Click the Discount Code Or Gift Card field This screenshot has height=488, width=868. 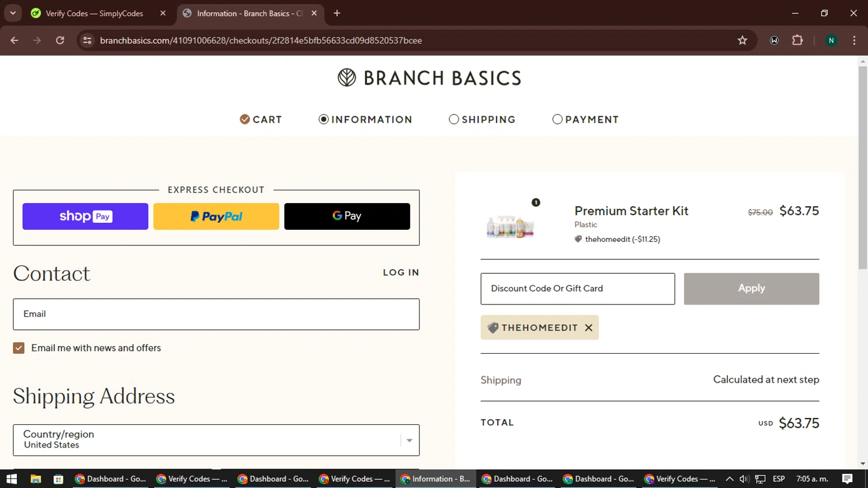click(578, 289)
